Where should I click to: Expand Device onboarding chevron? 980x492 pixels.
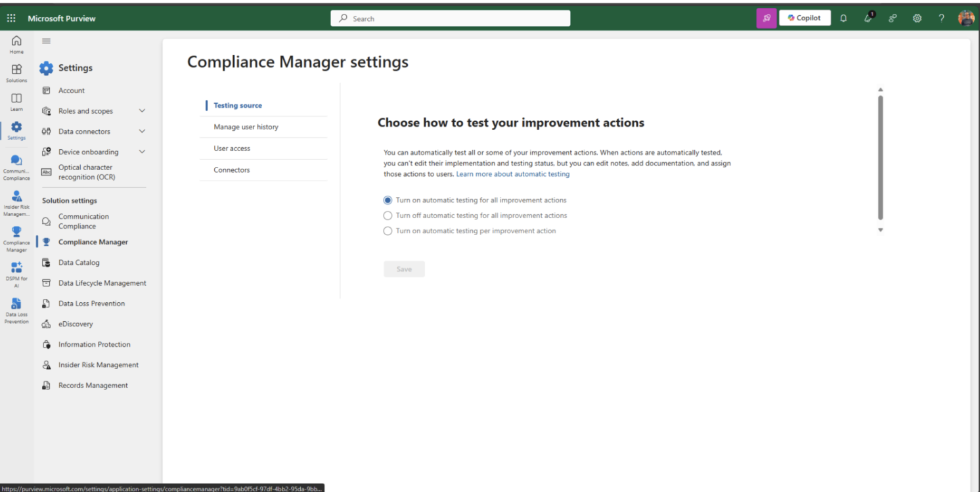(x=142, y=152)
